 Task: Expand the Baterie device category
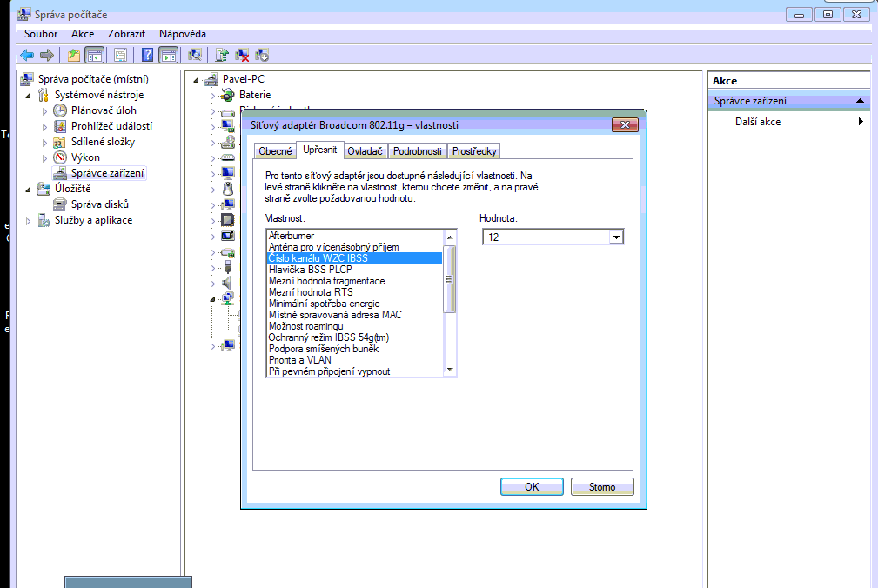pyautogui.click(x=212, y=96)
